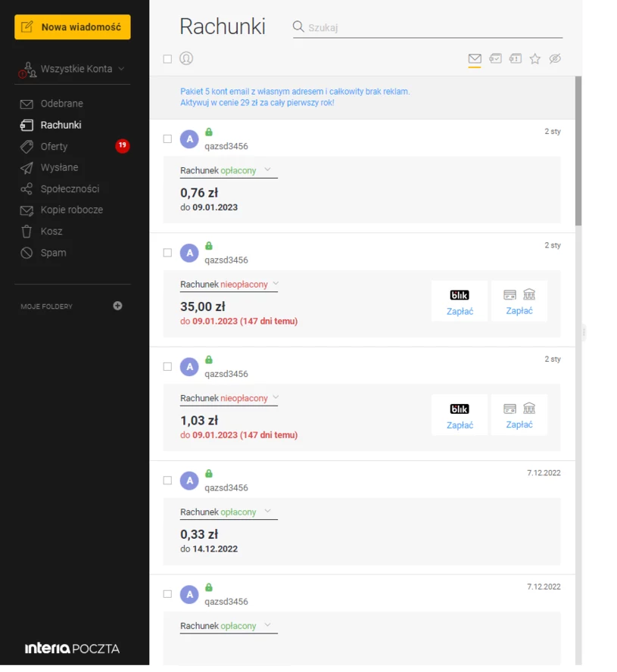Tick checkbox for the 0,76 zł bill
The height and width of the screenshot is (672, 617).
[167, 138]
